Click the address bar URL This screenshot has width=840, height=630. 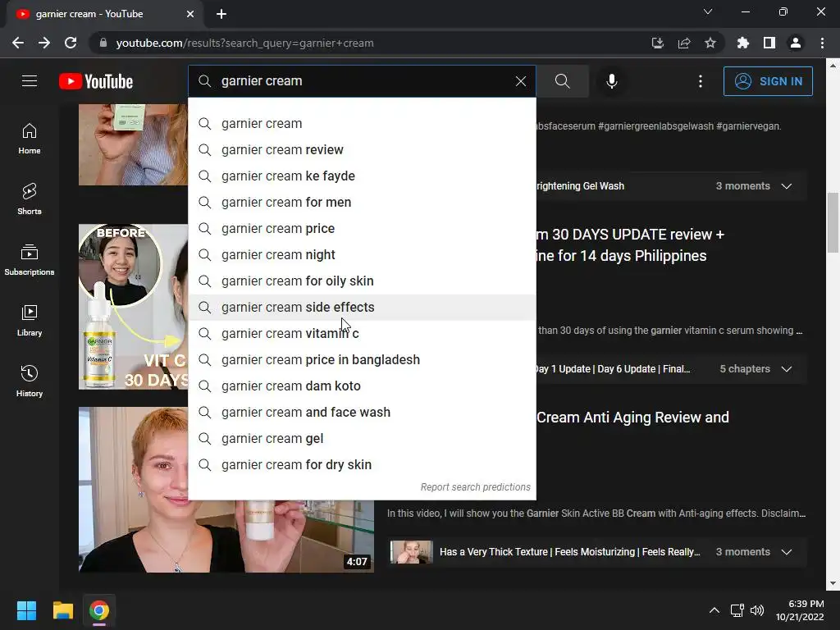[x=244, y=43]
